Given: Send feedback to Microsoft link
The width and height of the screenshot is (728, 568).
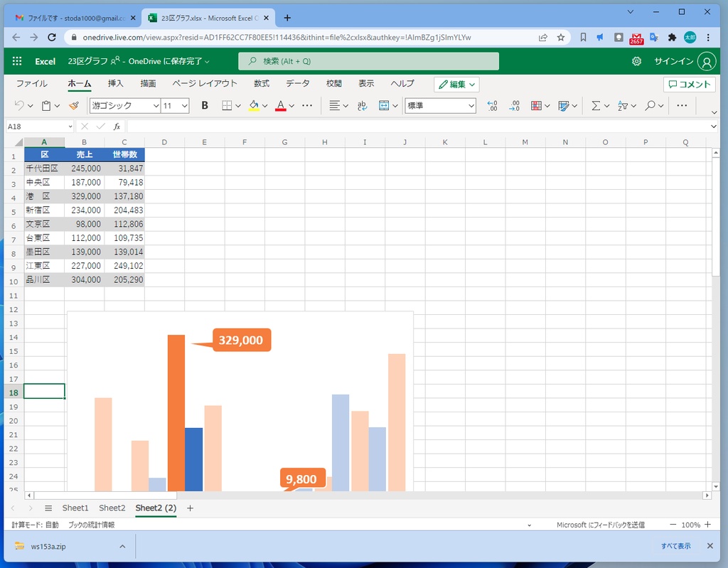Looking at the screenshot, I should pos(600,525).
